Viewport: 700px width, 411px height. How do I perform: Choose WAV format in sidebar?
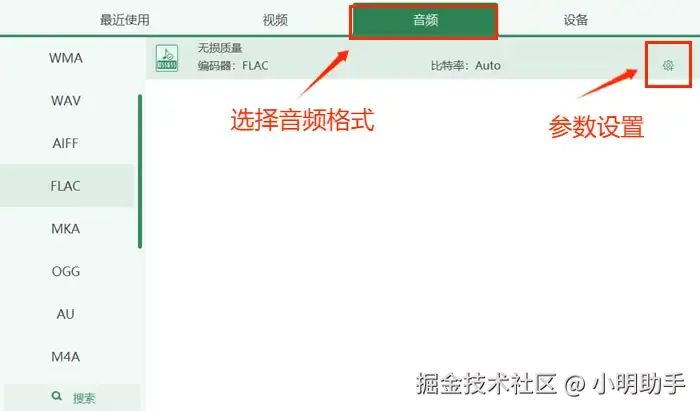[66, 101]
